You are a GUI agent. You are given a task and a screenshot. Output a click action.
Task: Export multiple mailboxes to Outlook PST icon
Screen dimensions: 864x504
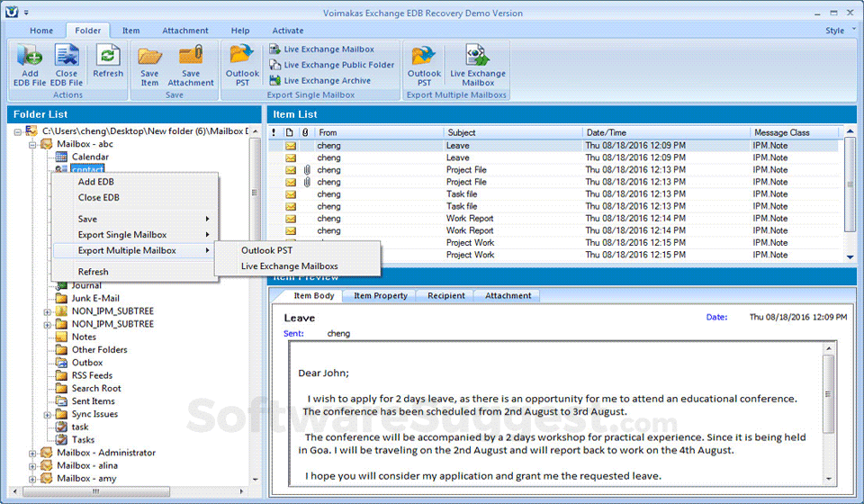[424, 66]
